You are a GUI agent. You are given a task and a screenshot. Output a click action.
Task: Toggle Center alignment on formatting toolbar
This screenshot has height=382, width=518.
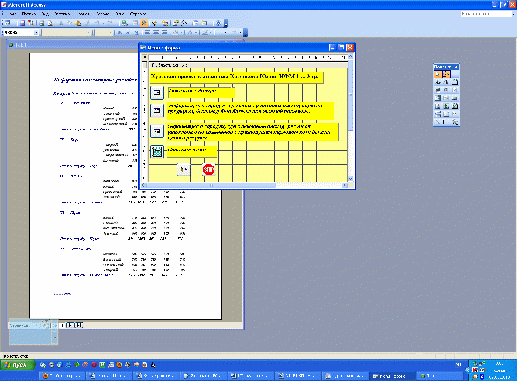point(156,32)
